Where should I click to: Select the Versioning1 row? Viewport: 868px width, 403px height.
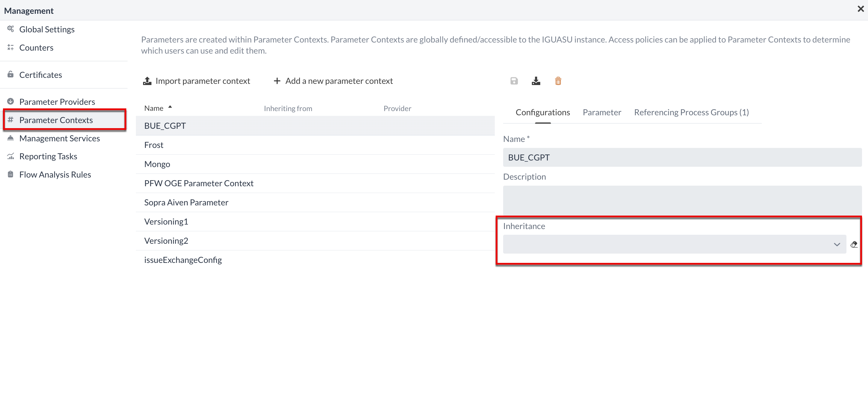[x=315, y=222]
